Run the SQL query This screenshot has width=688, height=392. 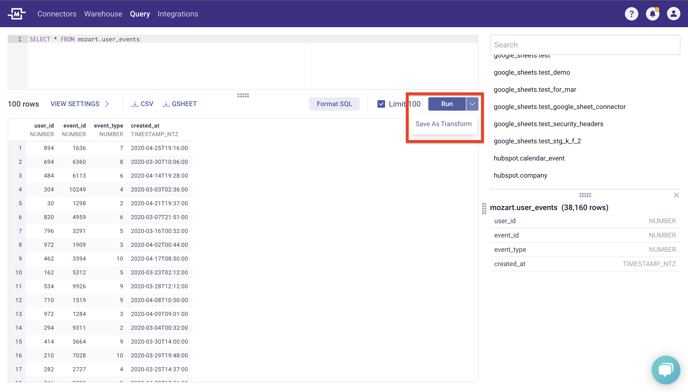(447, 104)
